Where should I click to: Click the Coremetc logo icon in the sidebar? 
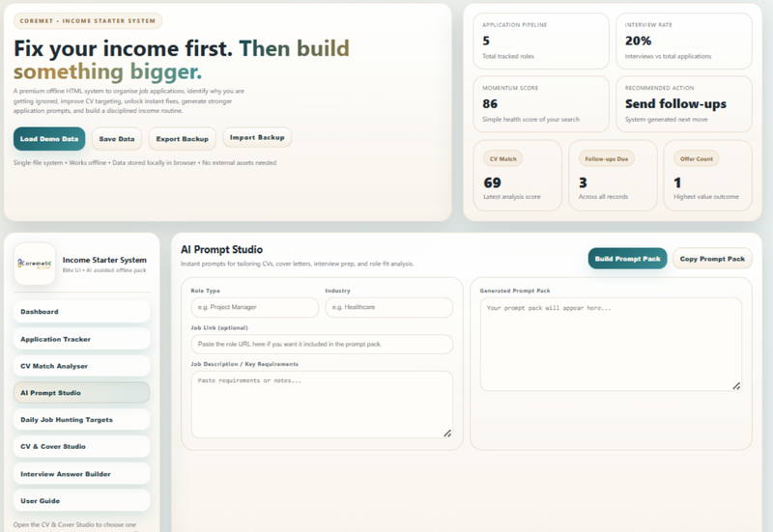tap(35, 264)
